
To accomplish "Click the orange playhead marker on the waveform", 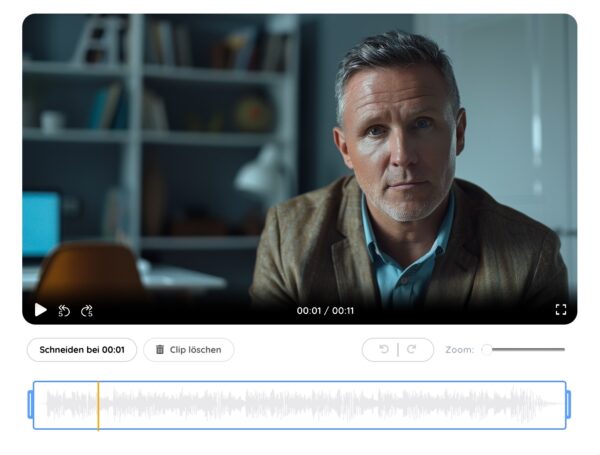I will 98,405.
